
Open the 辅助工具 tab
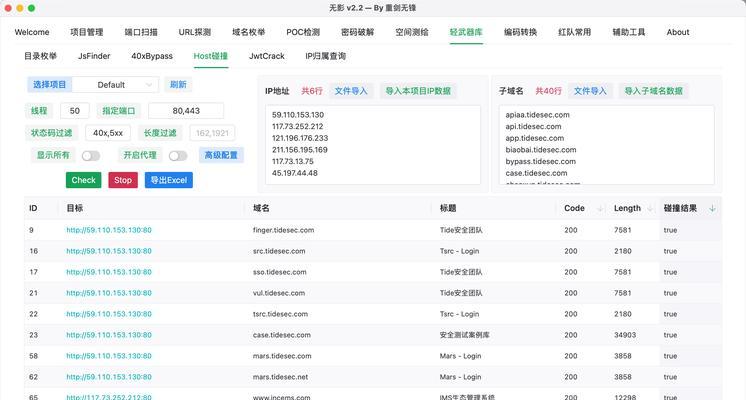point(628,32)
